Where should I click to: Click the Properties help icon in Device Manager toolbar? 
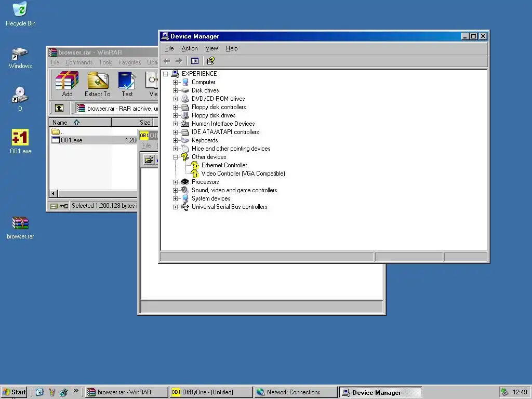(x=211, y=61)
